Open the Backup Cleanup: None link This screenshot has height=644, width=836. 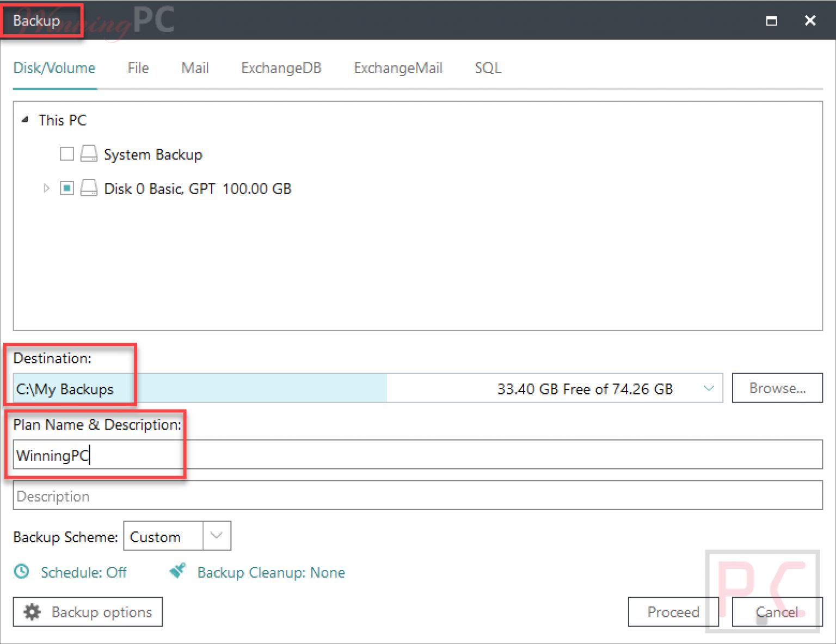(271, 572)
